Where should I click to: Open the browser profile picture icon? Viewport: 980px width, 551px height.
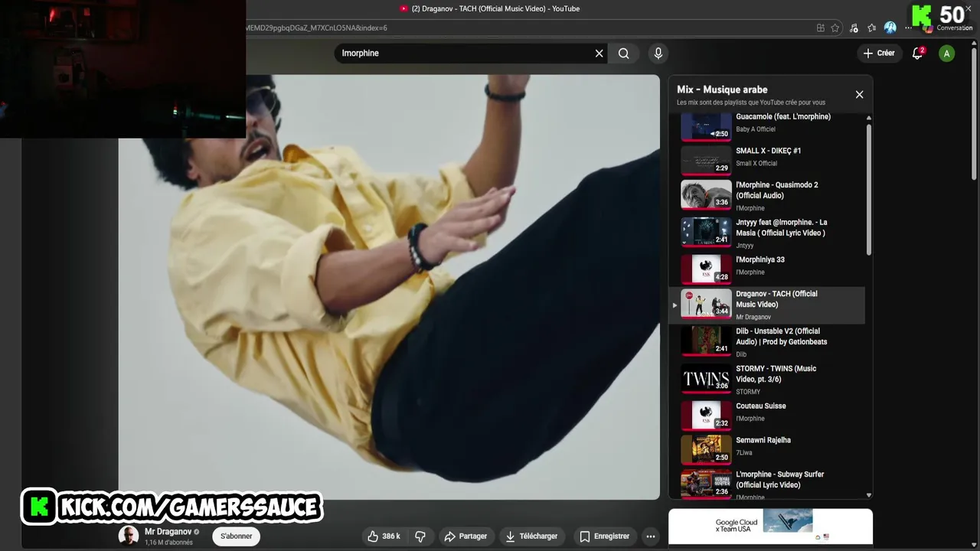890,28
